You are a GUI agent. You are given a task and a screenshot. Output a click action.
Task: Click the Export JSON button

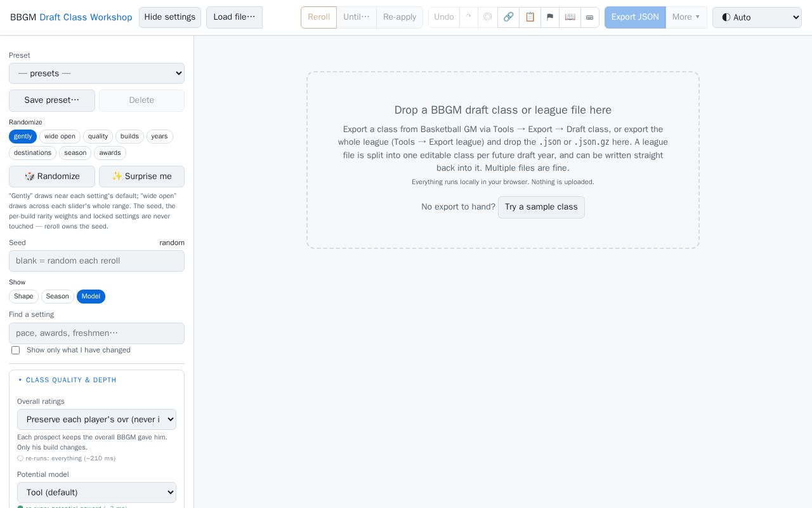coord(635,17)
